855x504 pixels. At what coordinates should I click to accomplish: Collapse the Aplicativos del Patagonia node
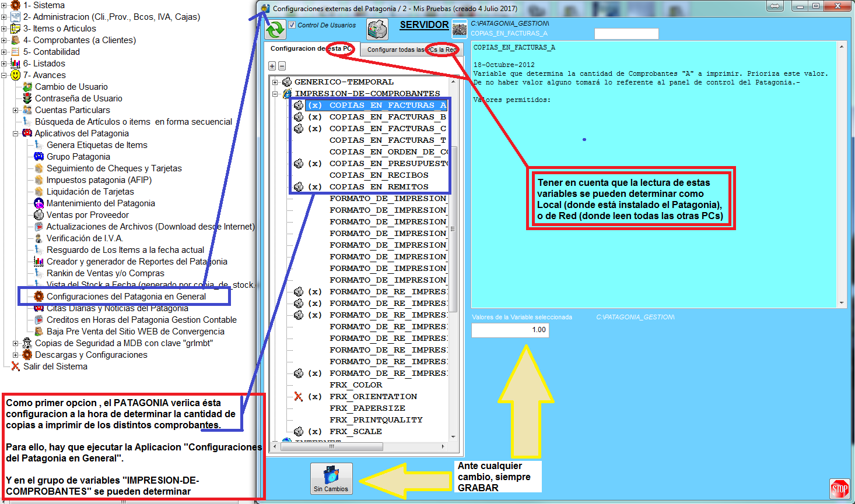pyautogui.click(x=16, y=133)
